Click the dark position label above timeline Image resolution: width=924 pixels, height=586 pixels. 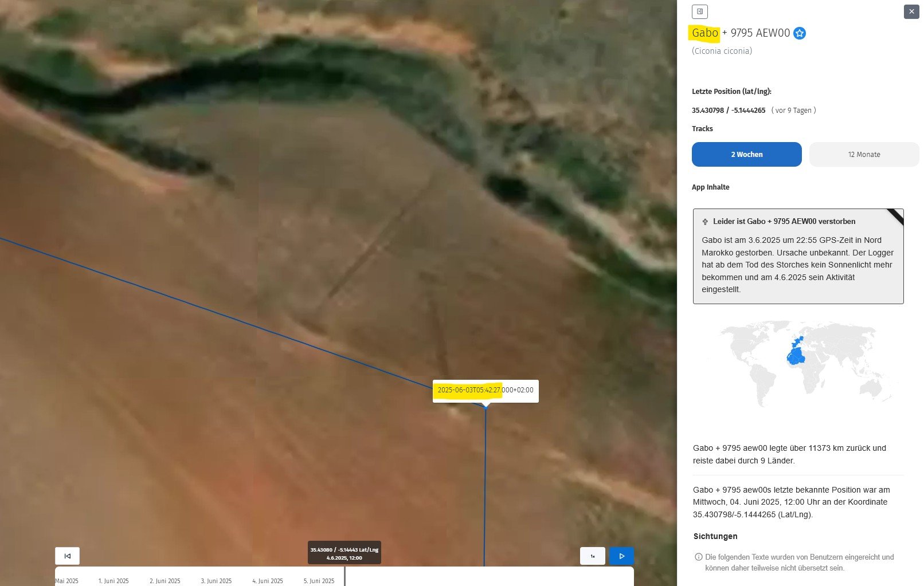pyautogui.click(x=344, y=553)
